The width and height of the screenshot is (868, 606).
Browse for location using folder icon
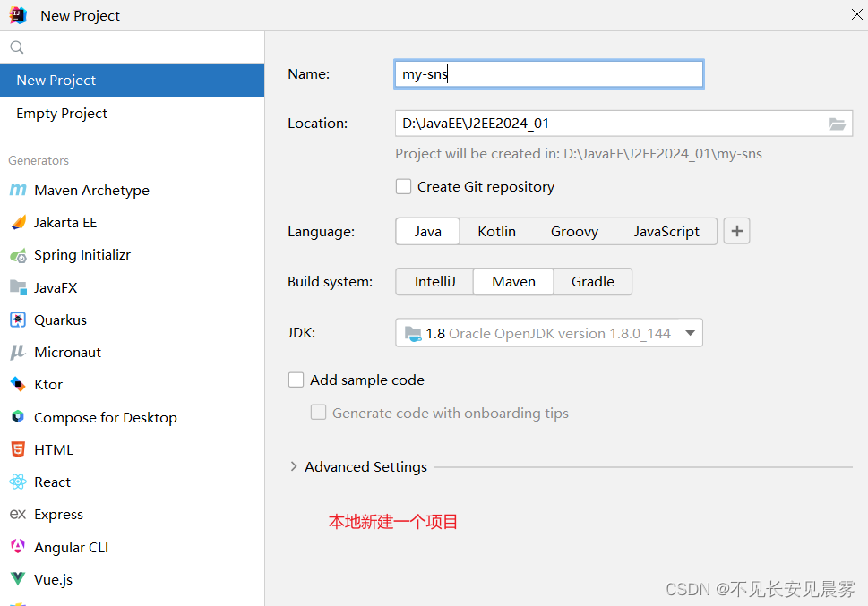[837, 124]
